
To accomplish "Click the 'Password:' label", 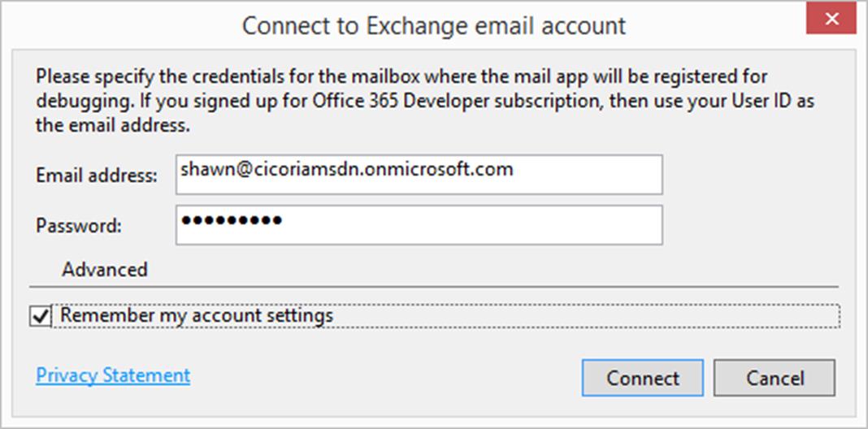I will pos(79,226).
